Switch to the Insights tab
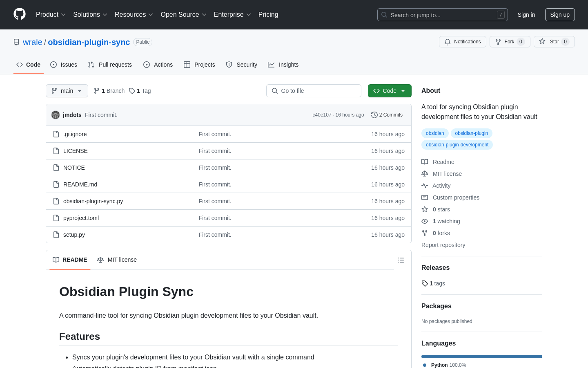This screenshot has width=588, height=368. (x=283, y=65)
